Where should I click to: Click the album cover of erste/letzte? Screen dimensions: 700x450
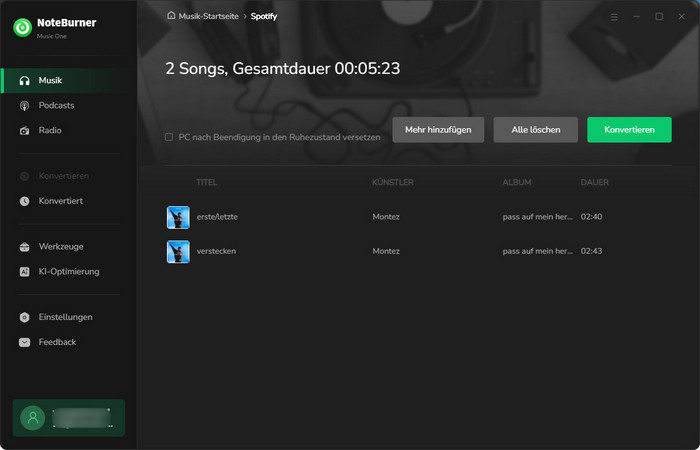click(178, 217)
